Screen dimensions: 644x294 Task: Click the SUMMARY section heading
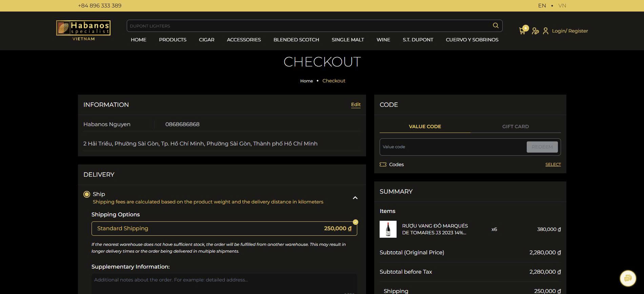tap(396, 192)
